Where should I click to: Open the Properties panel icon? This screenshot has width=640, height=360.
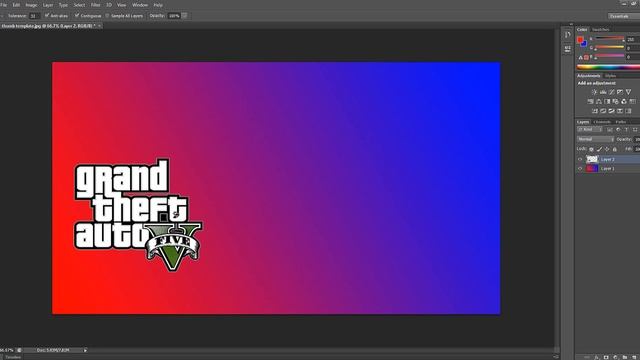coord(568,49)
